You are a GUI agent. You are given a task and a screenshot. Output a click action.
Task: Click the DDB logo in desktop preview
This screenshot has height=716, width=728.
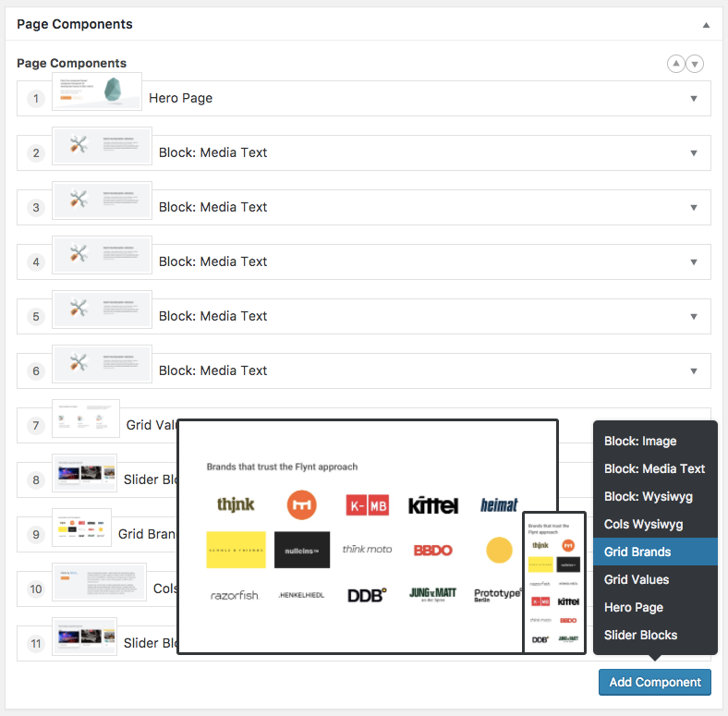367,595
